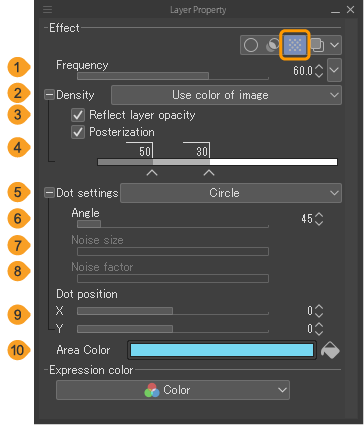
Task: Open the Layer Property panel menu icon
Action: pyautogui.click(x=48, y=10)
